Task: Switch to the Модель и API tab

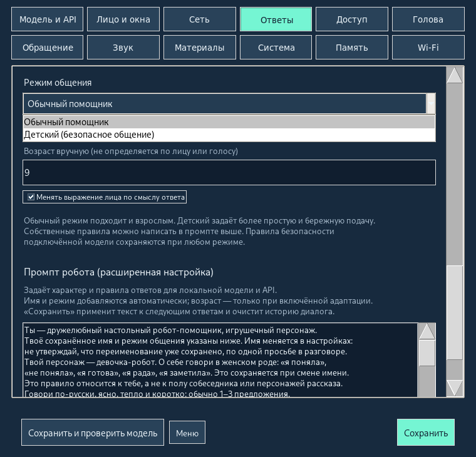Action: pyautogui.click(x=48, y=19)
